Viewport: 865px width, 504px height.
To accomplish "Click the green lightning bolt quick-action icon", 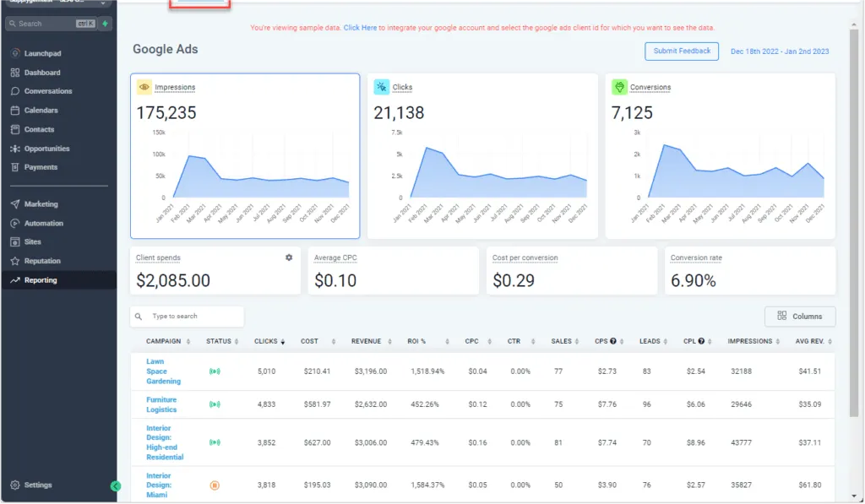I will [105, 24].
